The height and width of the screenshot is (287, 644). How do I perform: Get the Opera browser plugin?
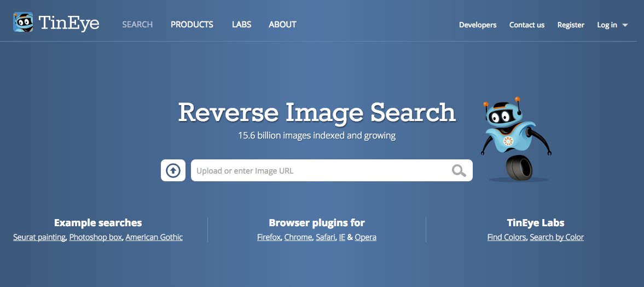(x=365, y=237)
